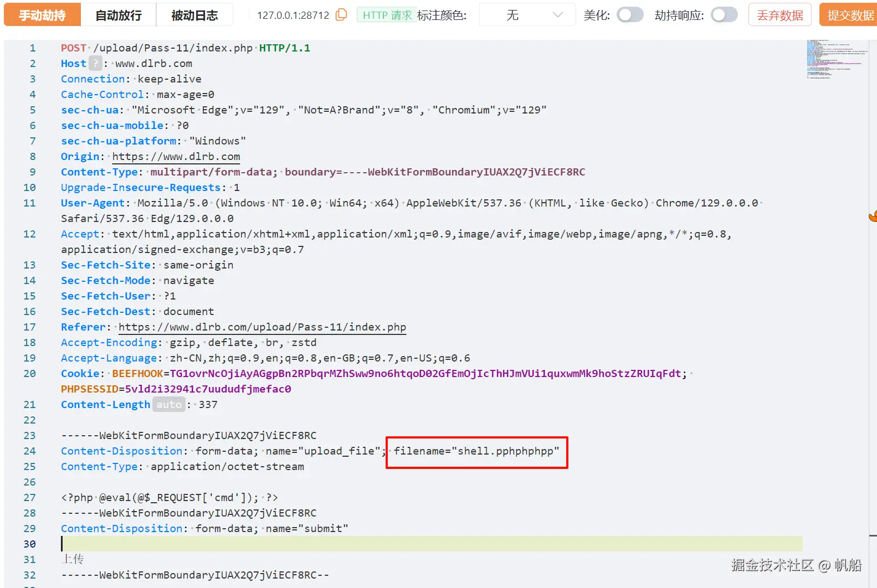
Task: Click the PHPSESSID cookie value
Action: [208, 389]
